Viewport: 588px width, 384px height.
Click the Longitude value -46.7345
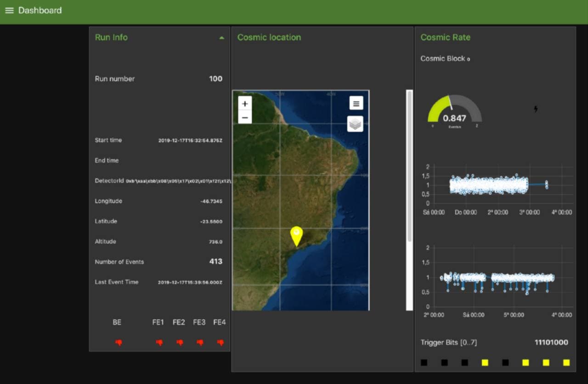point(211,201)
